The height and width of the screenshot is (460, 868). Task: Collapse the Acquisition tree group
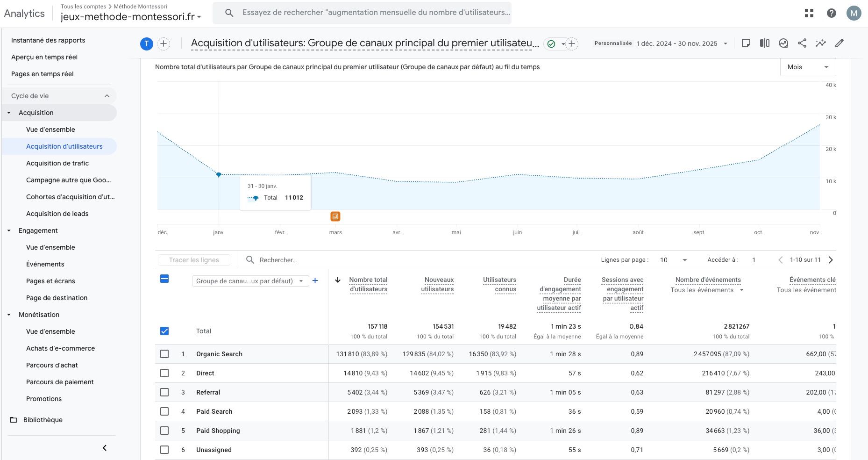click(x=9, y=113)
